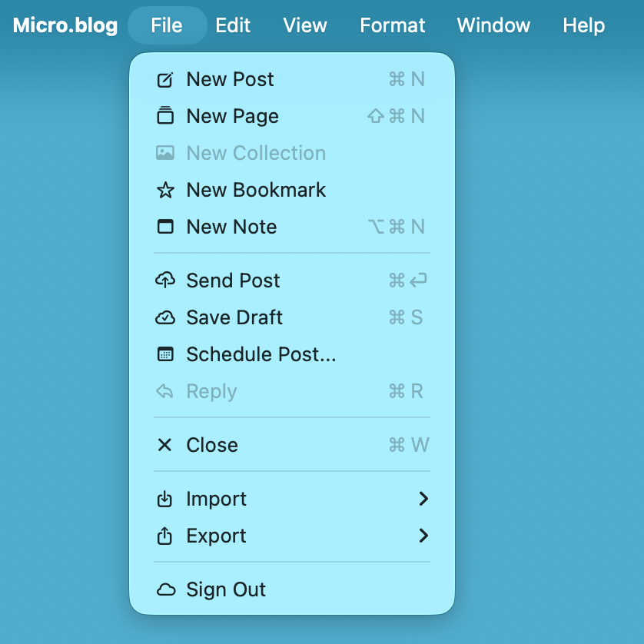Click the ⌥⌘N shortcut beside New Note
This screenshot has width=644, height=644.
(x=397, y=227)
